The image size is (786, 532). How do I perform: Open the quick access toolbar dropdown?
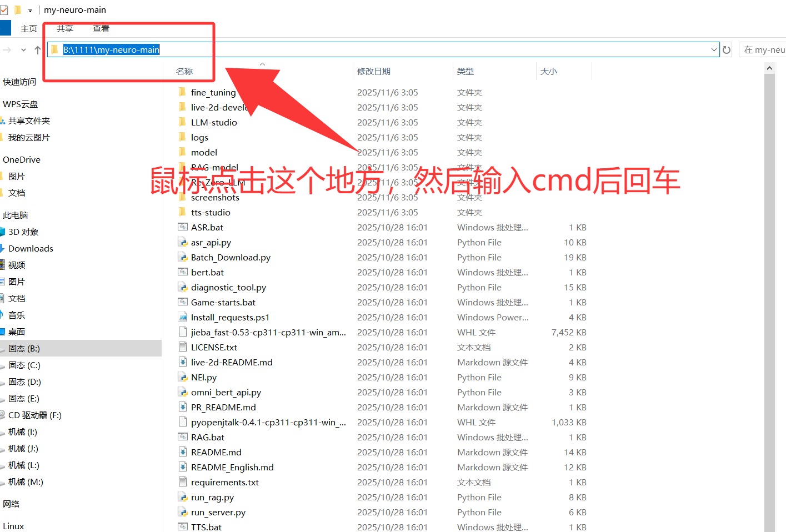point(30,10)
